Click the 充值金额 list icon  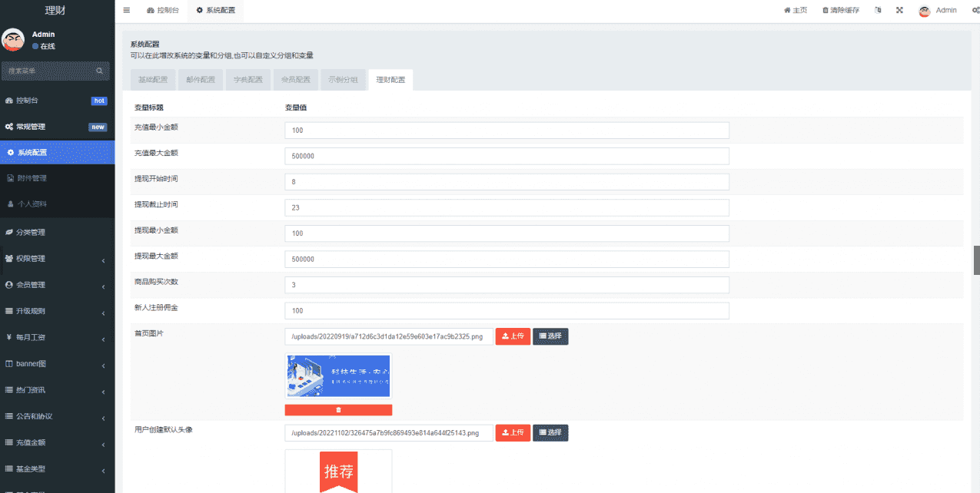[x=9, y=442]
